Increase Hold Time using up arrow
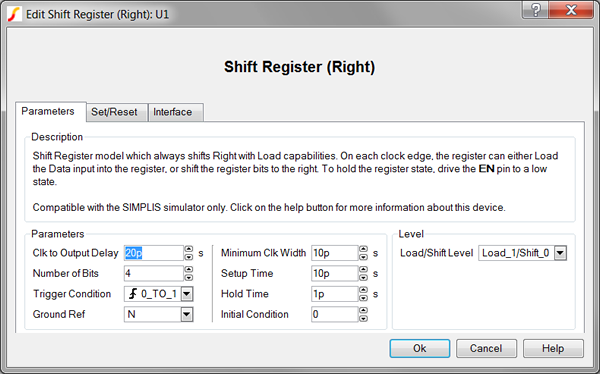Screen dimensions: 600x374 coord(363,290)
